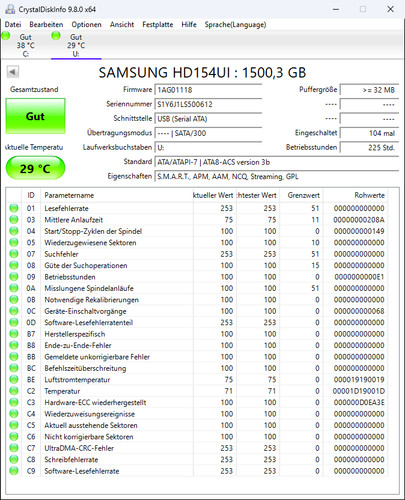The height and width of the screenshot is (500, 405).
Task: Click the status circle beside Lesefehlerrate
Action: pyautogui.click(x=14, y=208)
